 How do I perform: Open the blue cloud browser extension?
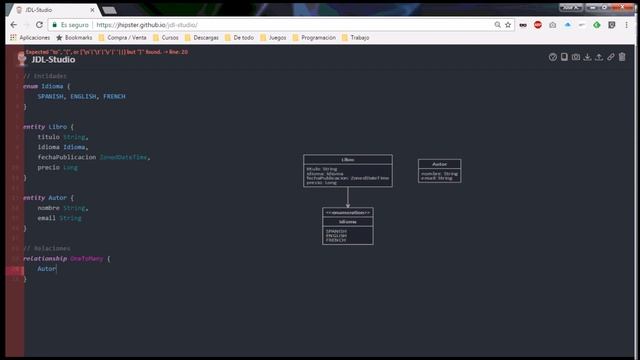pos(567,25)
